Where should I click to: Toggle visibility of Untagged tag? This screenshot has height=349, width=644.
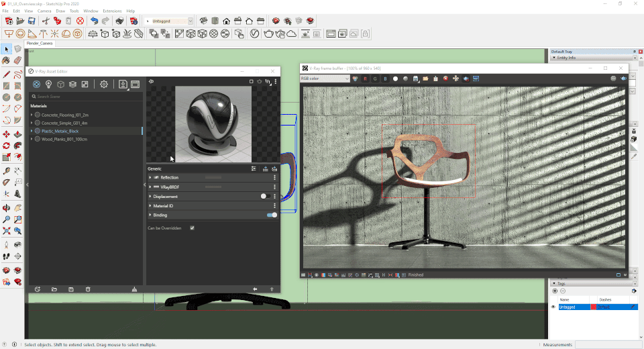point(553,307)
